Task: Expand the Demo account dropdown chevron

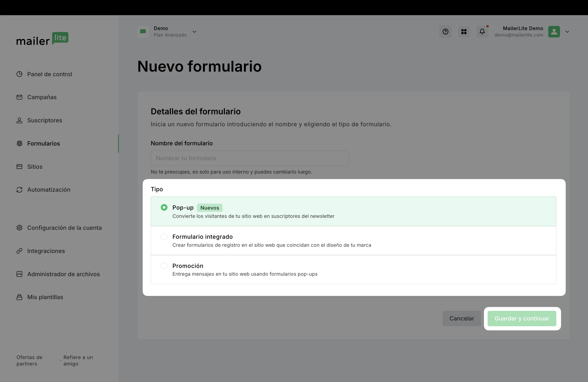Action: [195, 32]
